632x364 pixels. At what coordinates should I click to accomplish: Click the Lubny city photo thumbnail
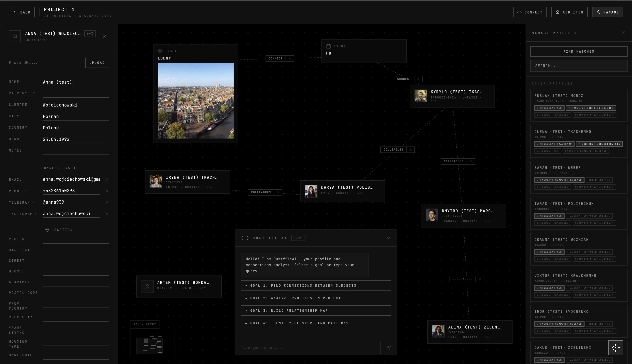196,101
